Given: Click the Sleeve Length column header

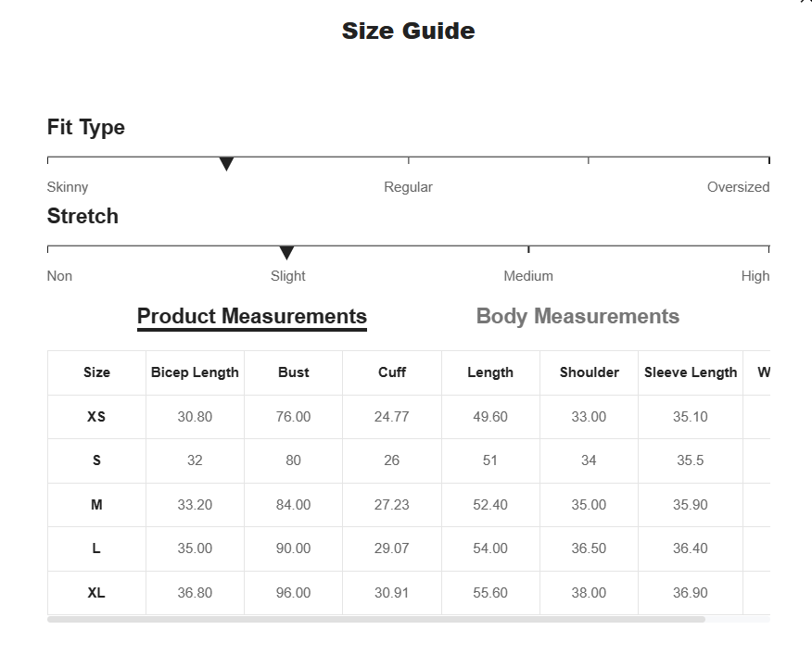Looking at the screenshot, I should pos(691,372).
